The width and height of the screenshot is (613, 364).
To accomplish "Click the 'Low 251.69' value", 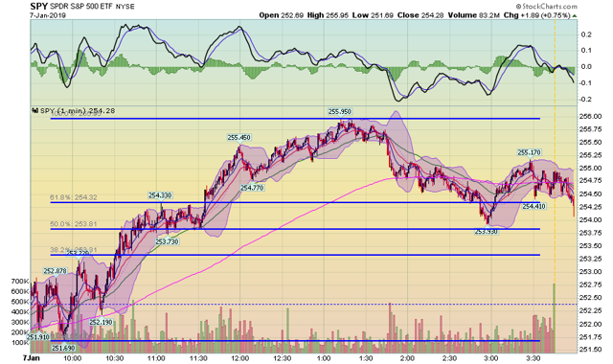I will [373, 15].
